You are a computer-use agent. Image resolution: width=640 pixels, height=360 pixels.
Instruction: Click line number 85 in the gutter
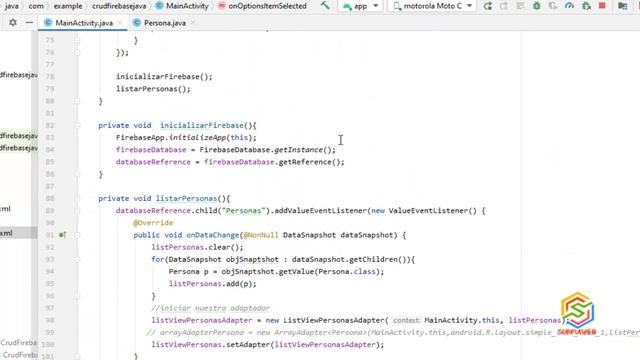point(50,162)
